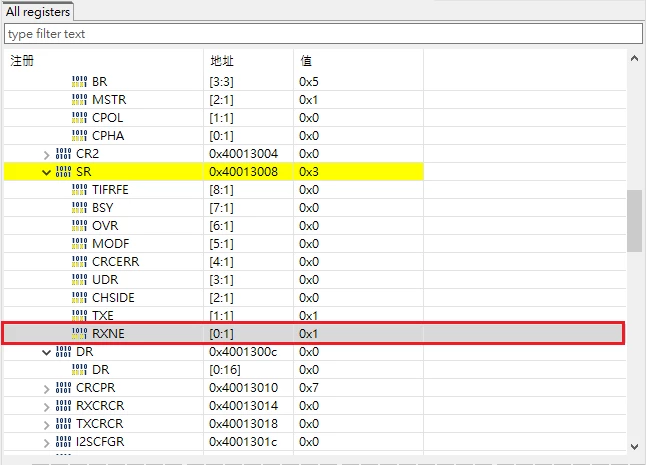
Task: Select the TXE bitfield row label
Action: coord(103,315)
